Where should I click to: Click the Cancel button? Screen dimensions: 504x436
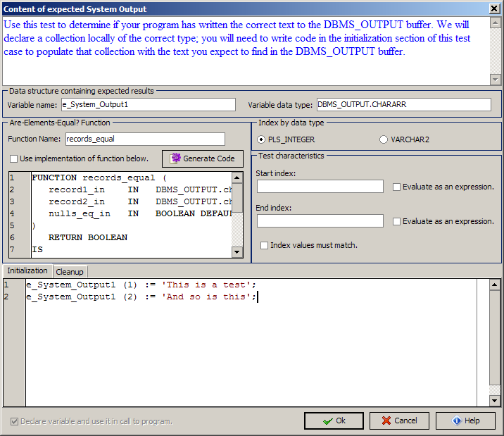click(398, 421)
